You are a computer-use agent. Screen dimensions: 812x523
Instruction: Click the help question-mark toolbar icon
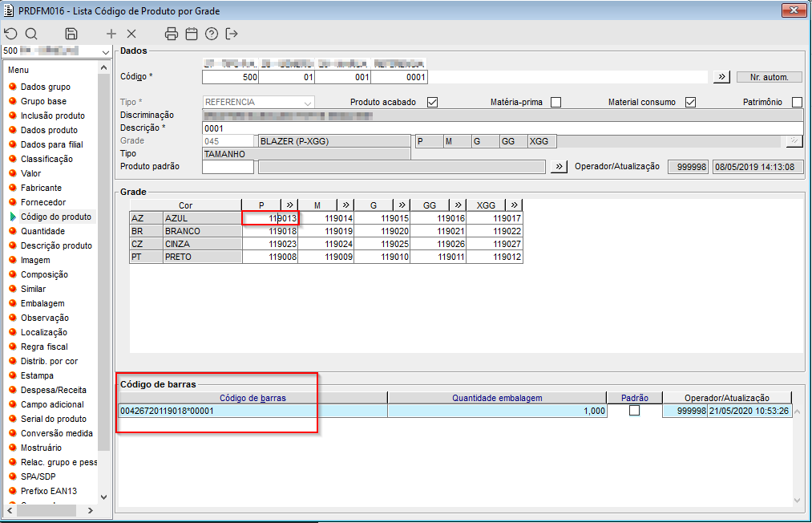tap(212, 34)
